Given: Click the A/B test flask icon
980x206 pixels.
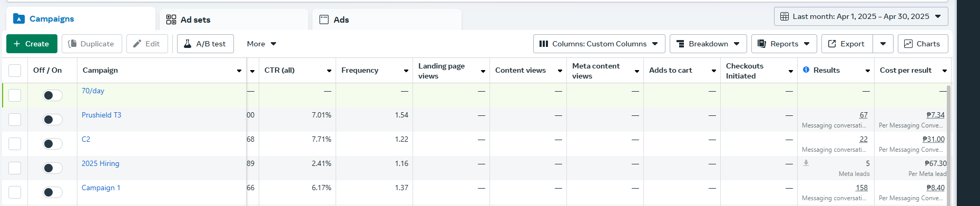Looking at the screenshot, I should point(188,44).
